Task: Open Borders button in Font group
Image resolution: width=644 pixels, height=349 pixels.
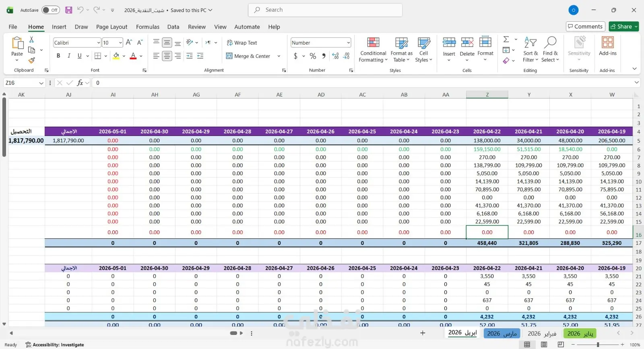Action: pos(98,56)
